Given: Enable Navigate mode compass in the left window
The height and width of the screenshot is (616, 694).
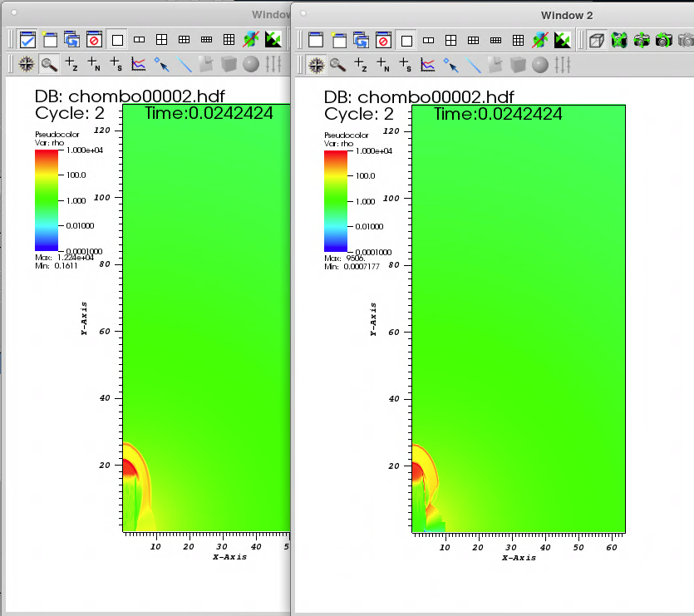Looking at the screenshot, I should click(27, 64).
